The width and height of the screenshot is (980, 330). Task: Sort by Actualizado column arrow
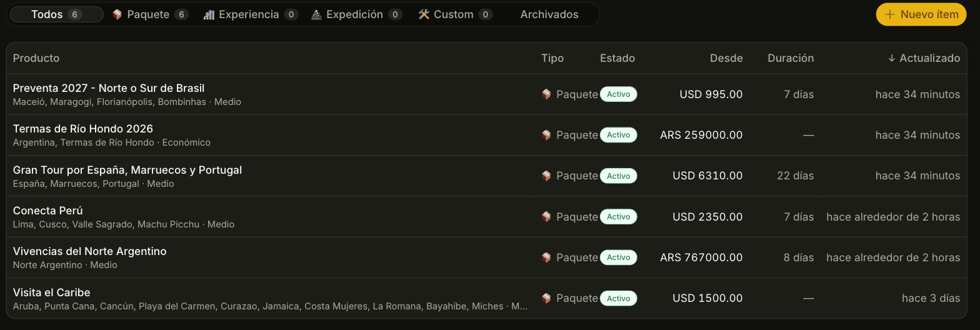click(891, 58)
